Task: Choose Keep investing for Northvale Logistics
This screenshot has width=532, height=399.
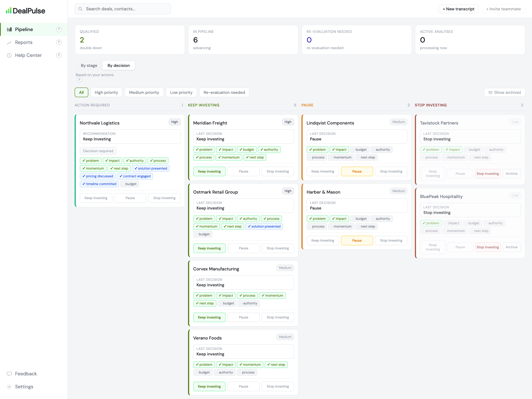Action: pos(96,198)
